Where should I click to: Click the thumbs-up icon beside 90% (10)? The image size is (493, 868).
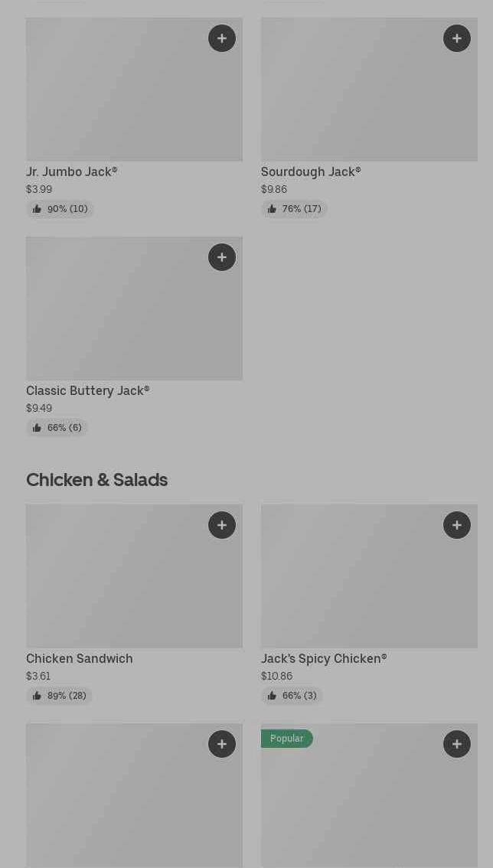[37, 209]
